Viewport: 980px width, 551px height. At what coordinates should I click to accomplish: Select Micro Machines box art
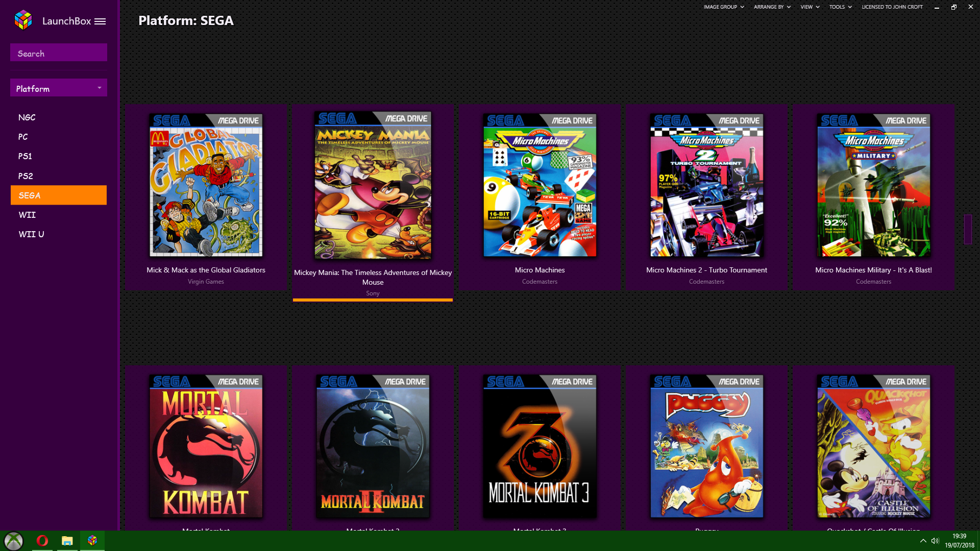tap(540, 185)
